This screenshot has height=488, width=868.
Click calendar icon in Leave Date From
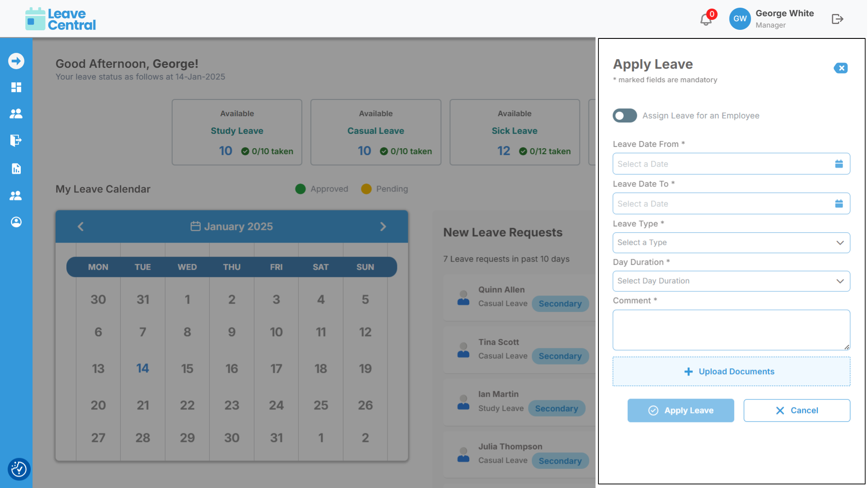tap(839, 164)
